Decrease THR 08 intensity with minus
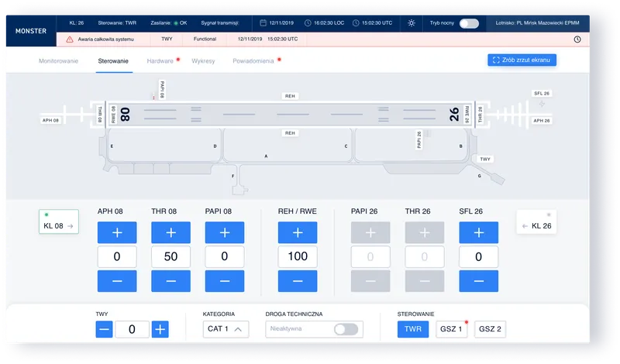 [170, 281]
